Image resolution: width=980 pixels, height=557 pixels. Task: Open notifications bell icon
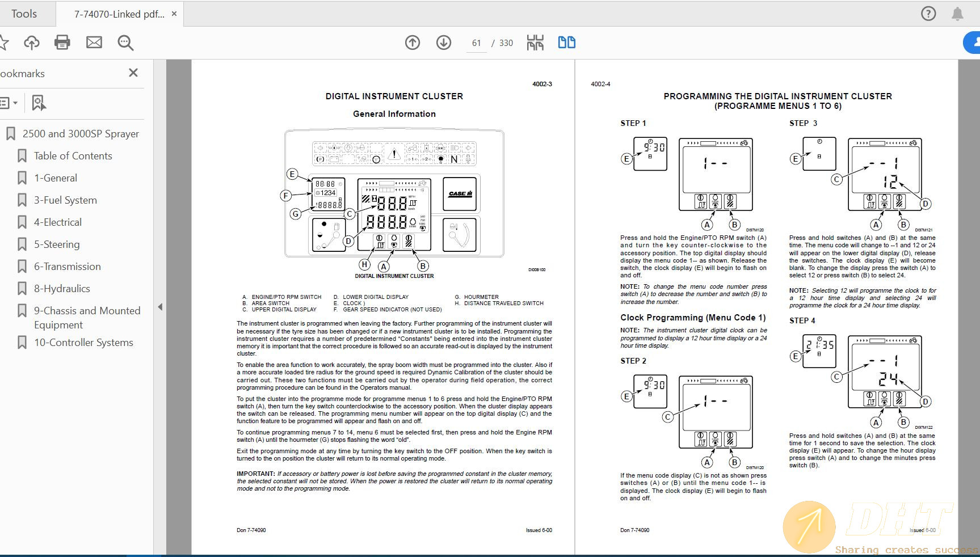(x=957, y=14)
